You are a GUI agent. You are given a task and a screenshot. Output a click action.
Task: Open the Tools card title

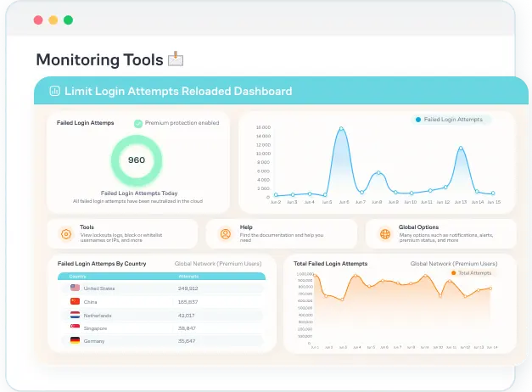point(87,227)
